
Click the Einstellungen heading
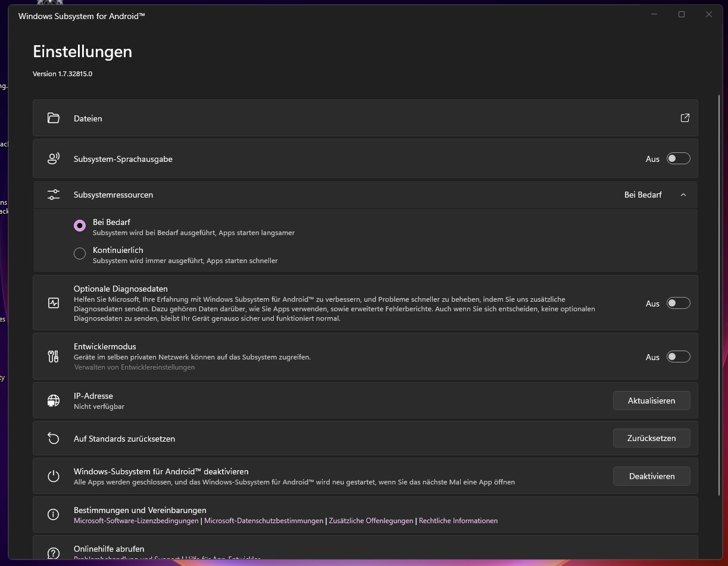coord(82,51)
